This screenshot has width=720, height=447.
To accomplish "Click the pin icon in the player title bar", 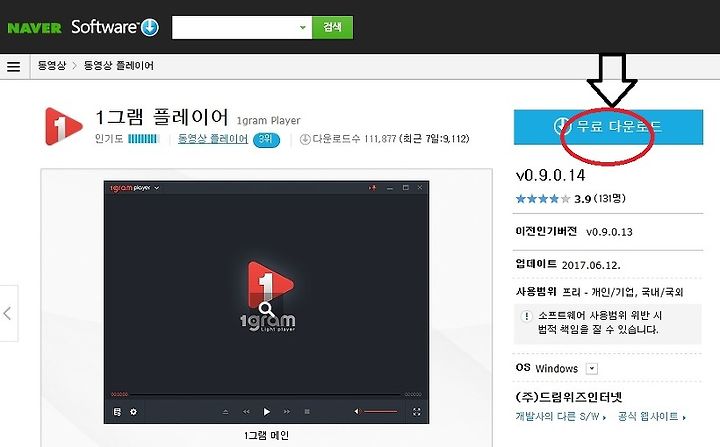I will (372, 188).
